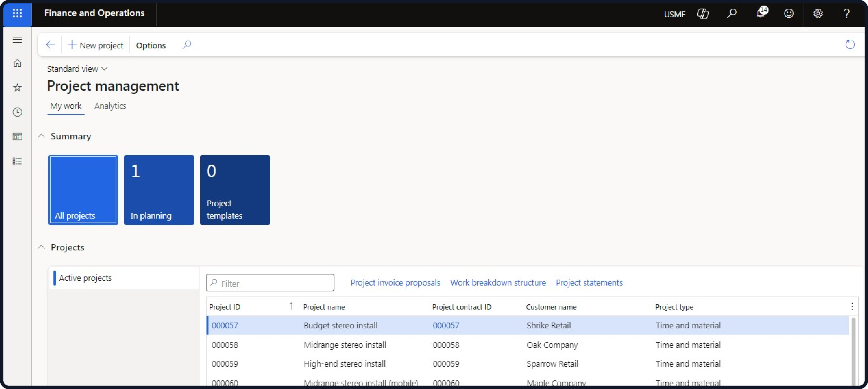Open the Project templates tile
This screenshot has height=389, width=868.
(x=235, y=190)
